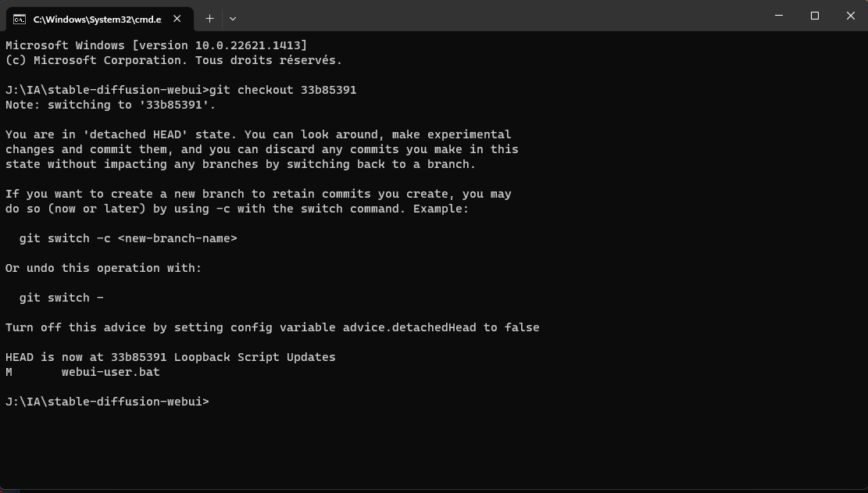Image resolution: width=868 pixels, height=493 pixels.
Task: Click the X icon on the cmd tab
Action: [177, 17]
